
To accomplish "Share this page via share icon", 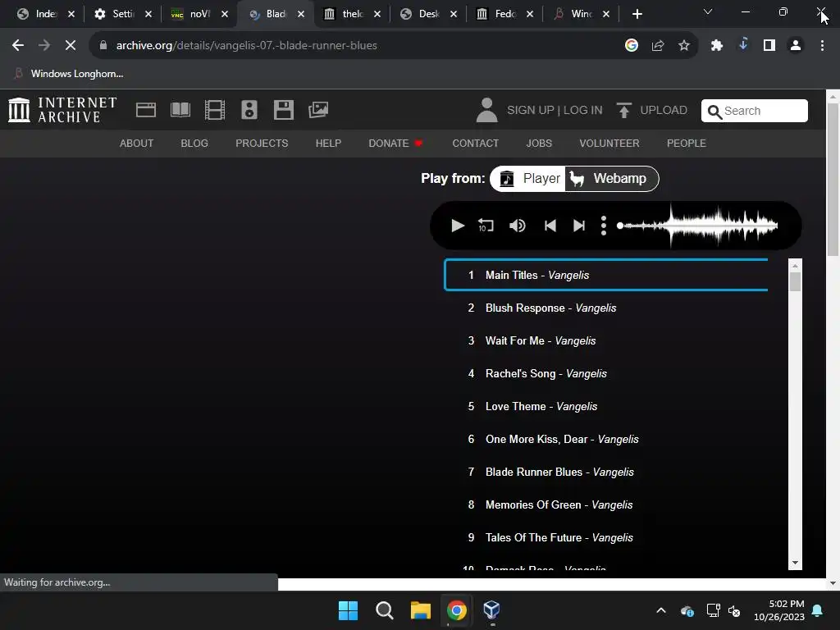I will point(658,46).
